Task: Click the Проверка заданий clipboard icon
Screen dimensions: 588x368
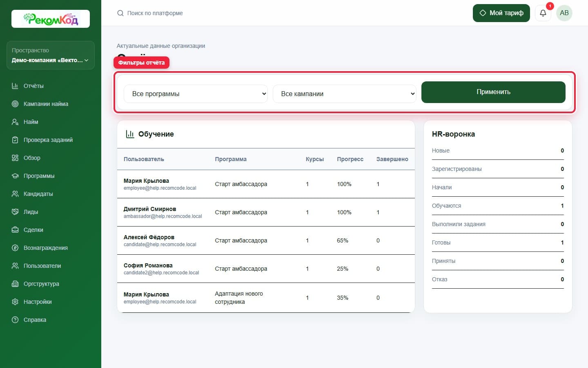Action: click(x=15, y=140)
